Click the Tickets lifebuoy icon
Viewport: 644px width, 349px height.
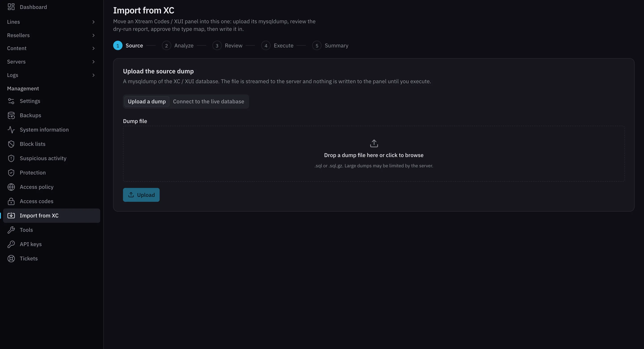coord(11,258)
